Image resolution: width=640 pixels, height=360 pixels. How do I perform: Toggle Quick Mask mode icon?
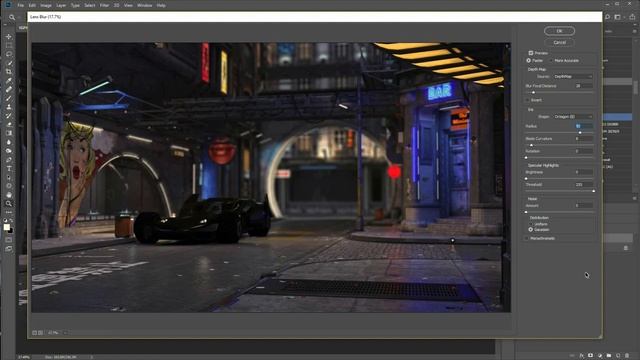pyautogui.click(x=9, y=240)
